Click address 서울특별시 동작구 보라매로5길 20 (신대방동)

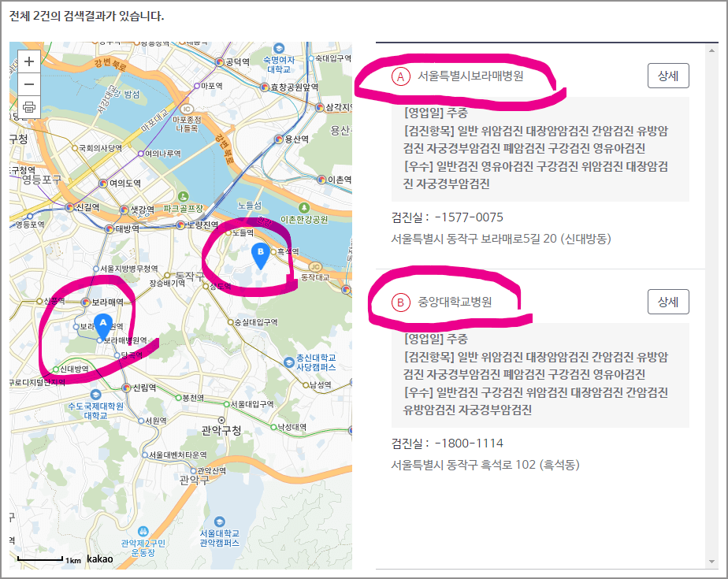coord(501,239)
